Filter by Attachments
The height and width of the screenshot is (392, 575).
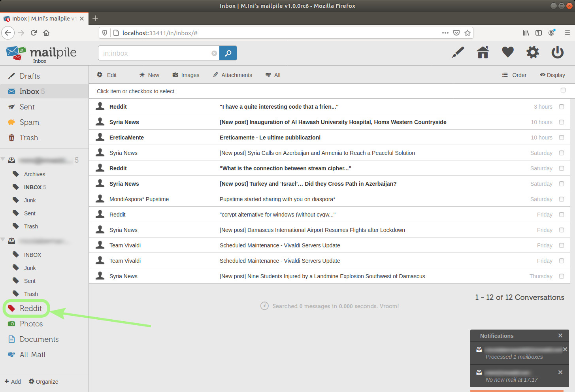232,75
